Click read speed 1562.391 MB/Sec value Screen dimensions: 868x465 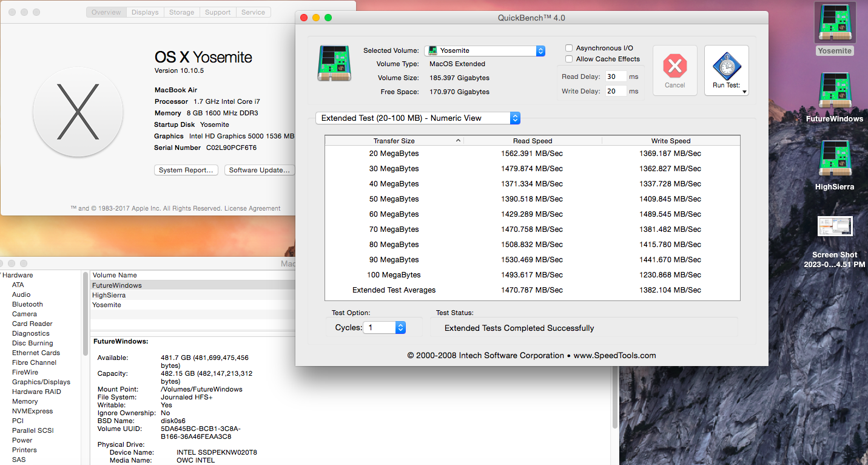[x=532, y=154]
